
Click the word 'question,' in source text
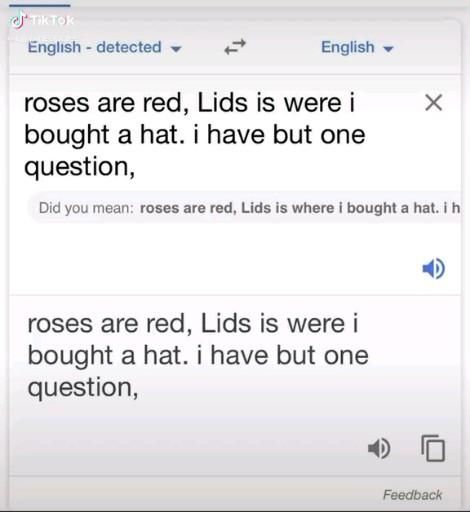click(x=80, y=167)
